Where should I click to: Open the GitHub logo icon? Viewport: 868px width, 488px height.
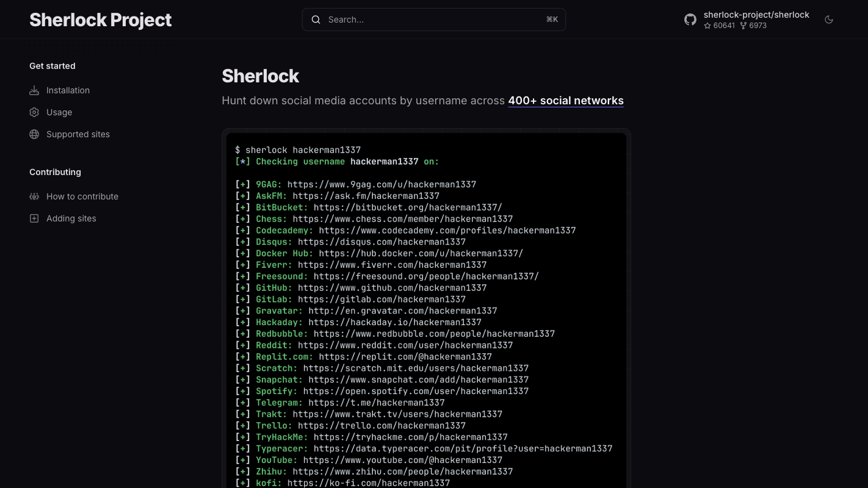coord(690,20)
